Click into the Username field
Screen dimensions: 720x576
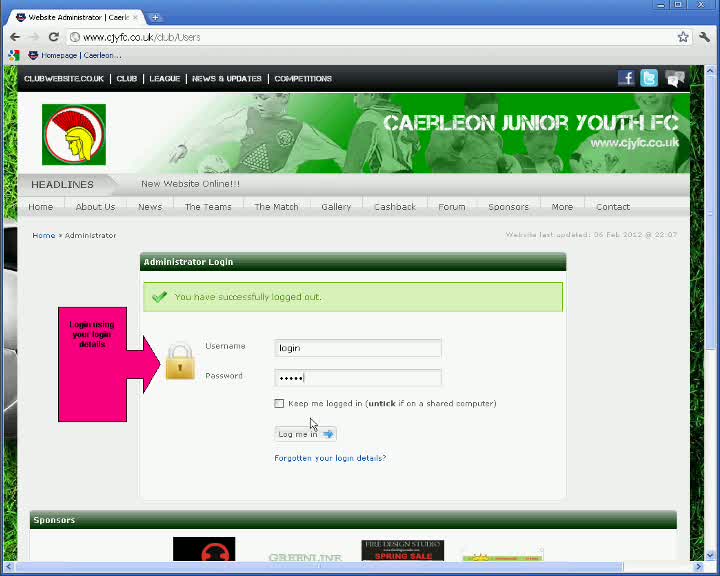[x=358, y=348]
